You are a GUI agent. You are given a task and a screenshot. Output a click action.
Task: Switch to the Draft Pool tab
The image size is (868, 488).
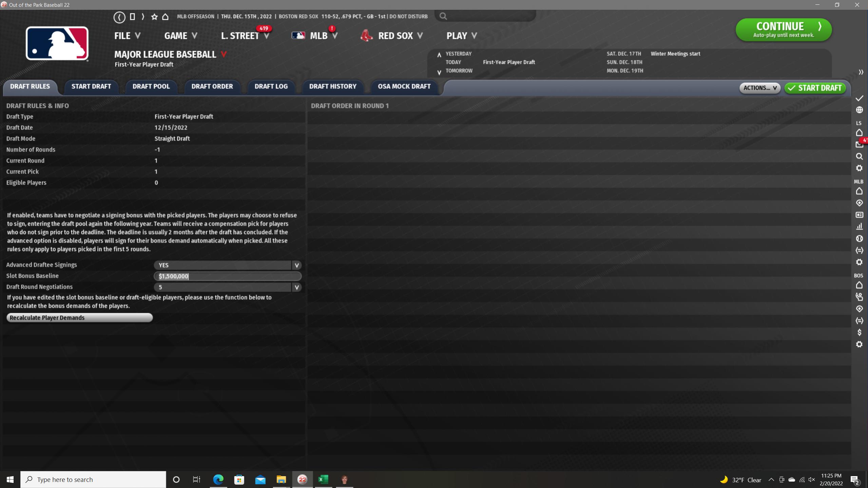tap(151, 86)
